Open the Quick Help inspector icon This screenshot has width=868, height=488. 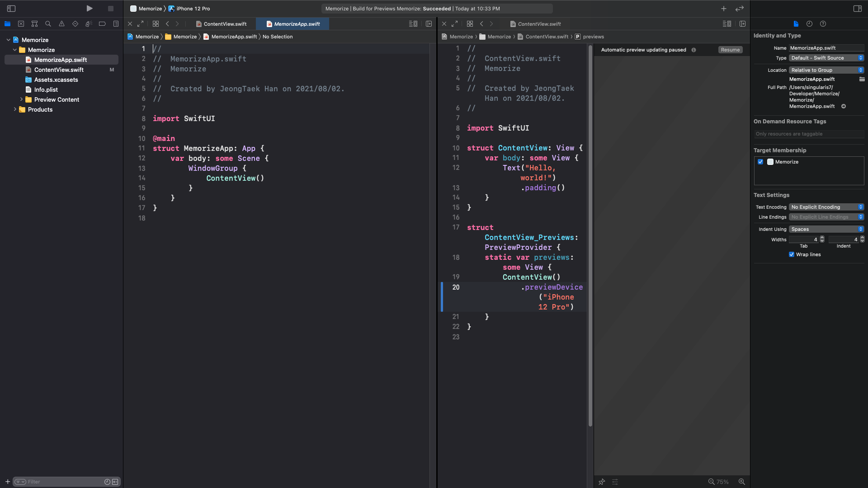[823, 24]
